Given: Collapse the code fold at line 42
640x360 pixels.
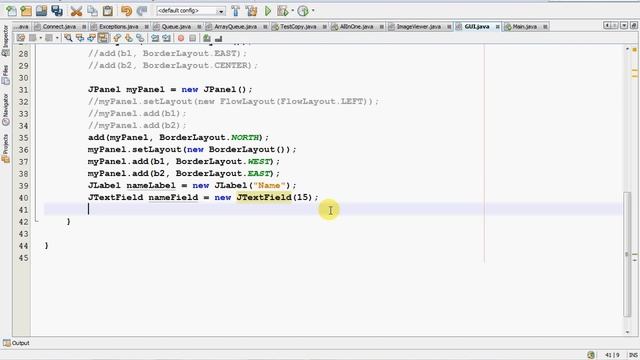Looking at the screenshot, I should (x=36, y=221).
